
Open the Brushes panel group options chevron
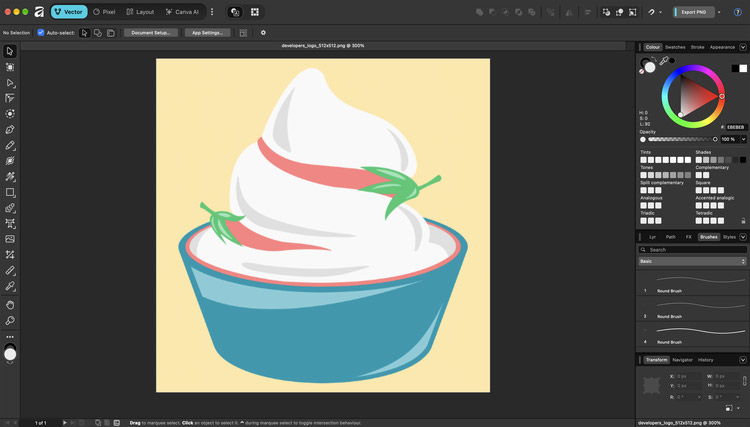[743, 237]
